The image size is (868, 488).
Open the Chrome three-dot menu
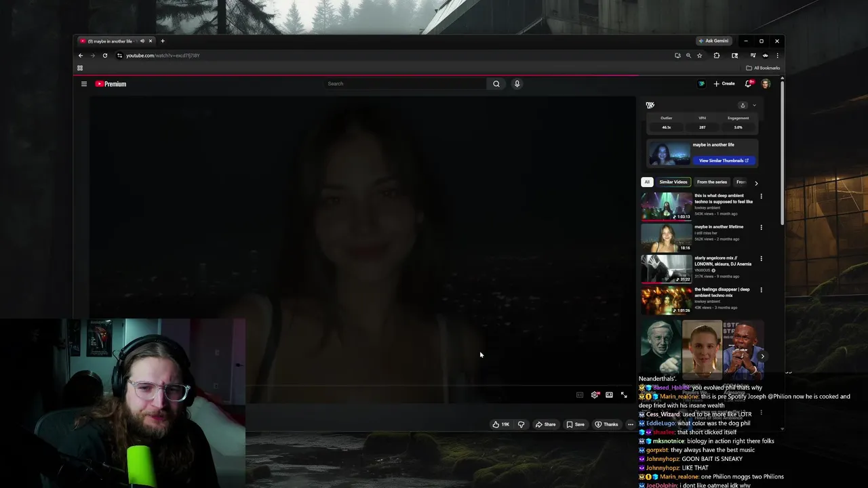(x=777, y=56)
